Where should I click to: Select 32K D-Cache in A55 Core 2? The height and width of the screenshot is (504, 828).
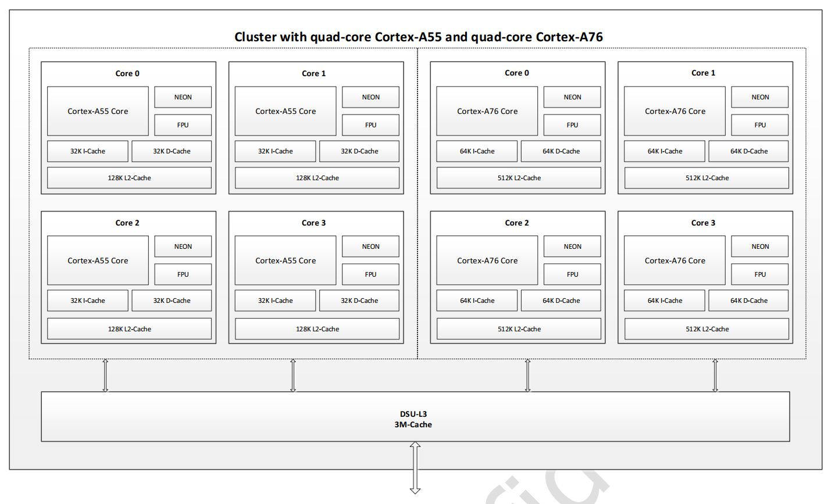[172, 301]
